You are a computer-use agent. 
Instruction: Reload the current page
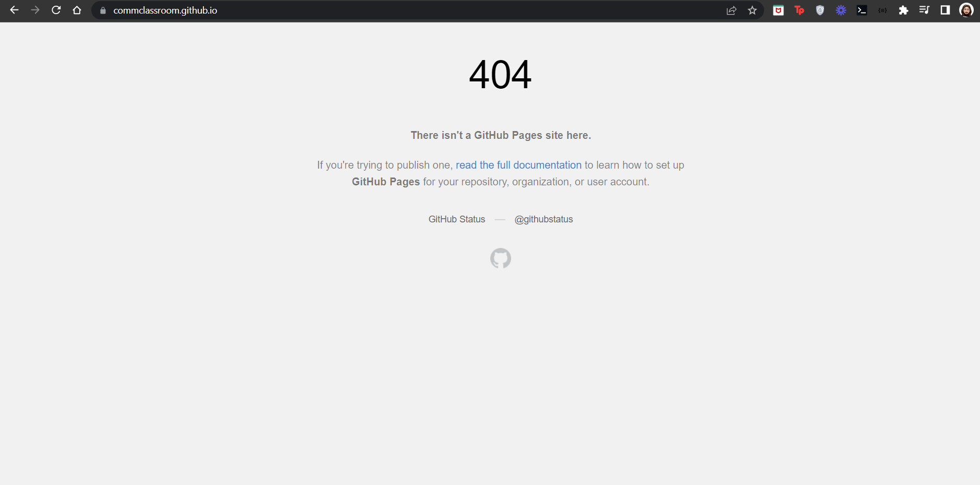[56, 10]
